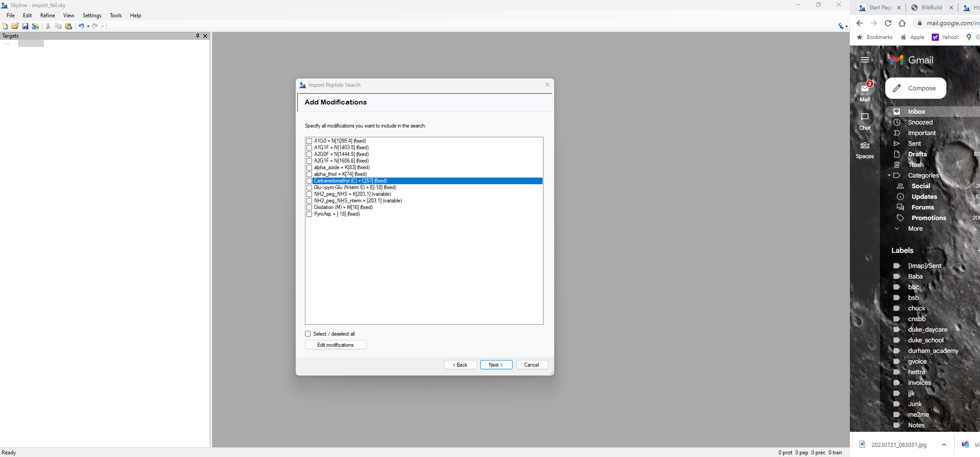Click the New Document toolbar icon
Viewport: 980px width, 457px height.
click(5, 26)
